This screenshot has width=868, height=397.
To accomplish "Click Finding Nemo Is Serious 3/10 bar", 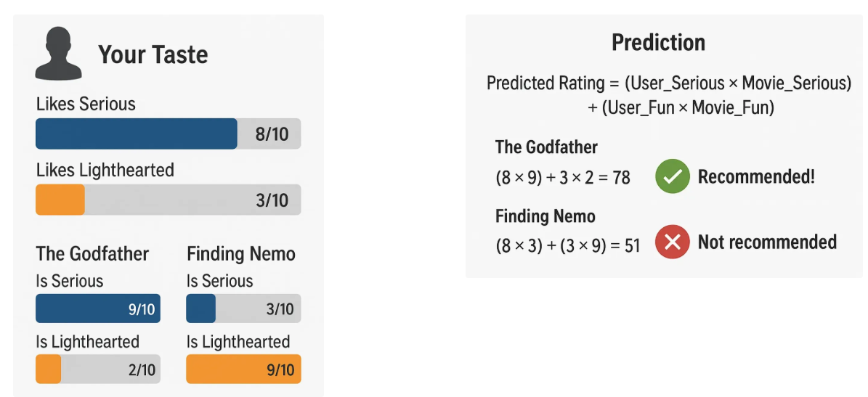I will (243, 308).
